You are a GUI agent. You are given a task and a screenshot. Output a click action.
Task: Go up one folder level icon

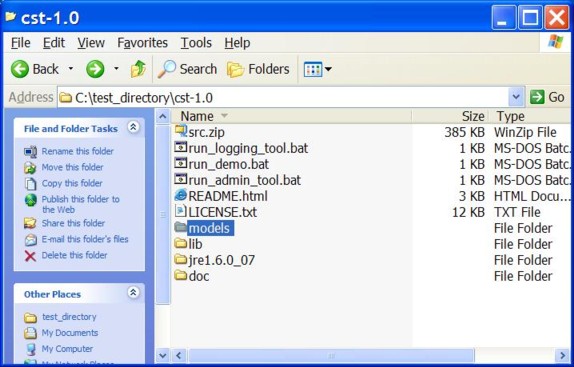coord(138,69)
